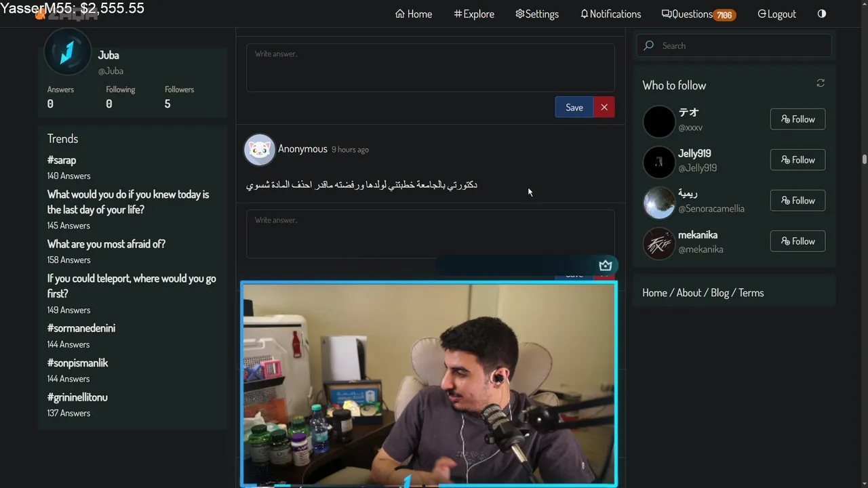Go to the footer Home link
Viewport: 868px width, 488px height.
click(654, 293)
